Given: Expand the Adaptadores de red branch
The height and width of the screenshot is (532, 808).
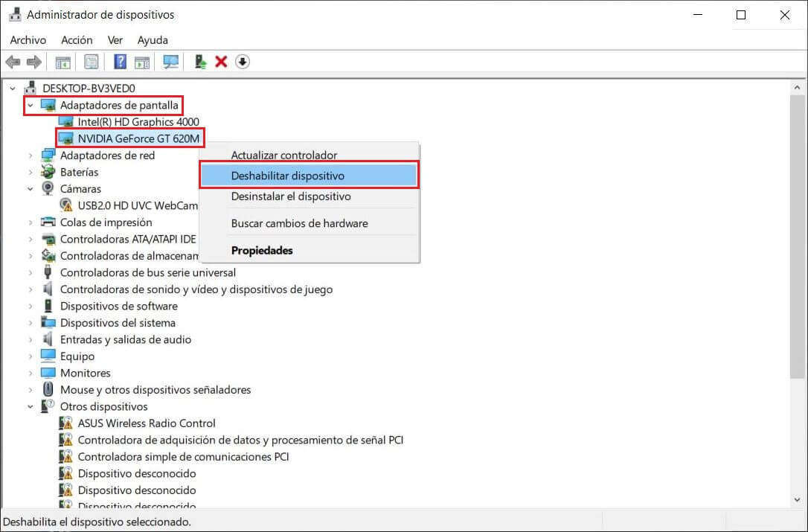Looking at the screenshot, I should tap(31, 156).
